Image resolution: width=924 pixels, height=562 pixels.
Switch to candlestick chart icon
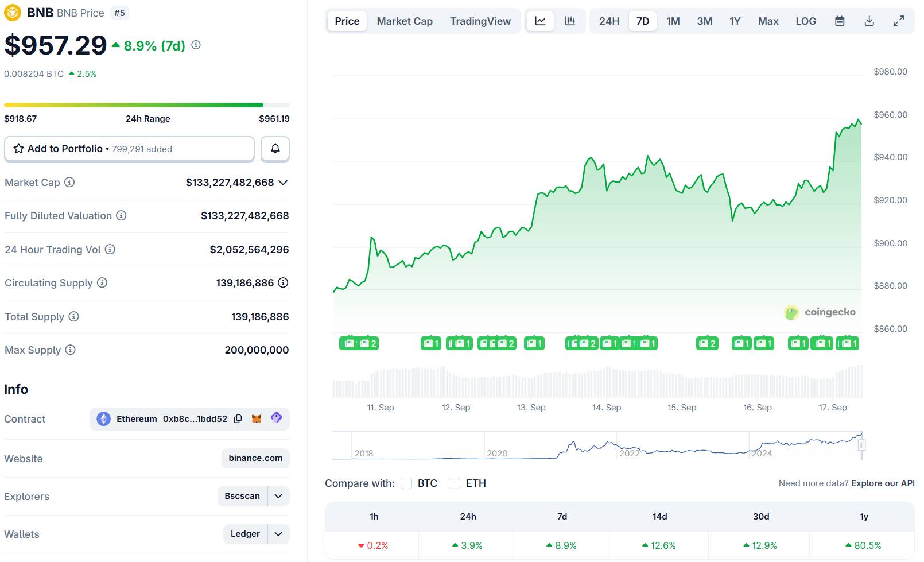[570, 21]
